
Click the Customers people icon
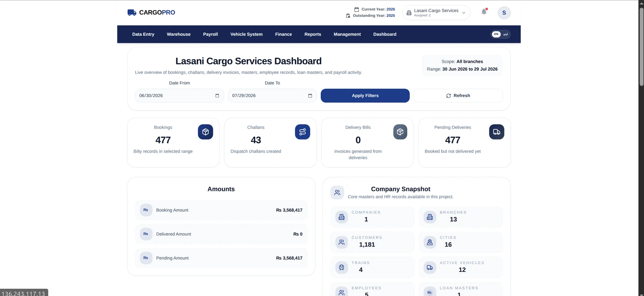click(342, 242)
